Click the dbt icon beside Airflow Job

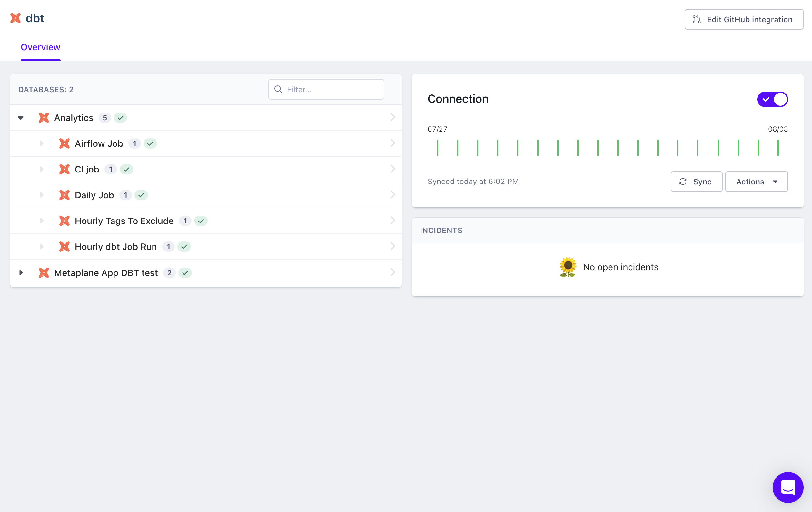pyautogui.click(x=64, y=143)
